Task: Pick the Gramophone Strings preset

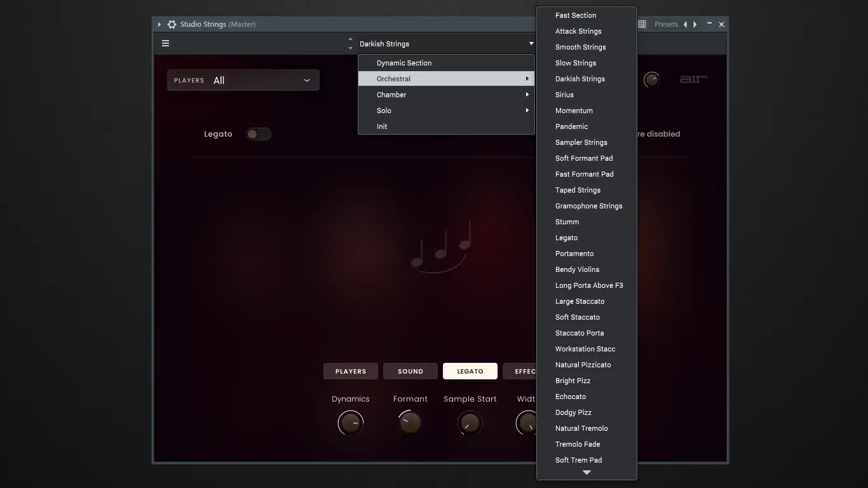Action: [587, 206]
